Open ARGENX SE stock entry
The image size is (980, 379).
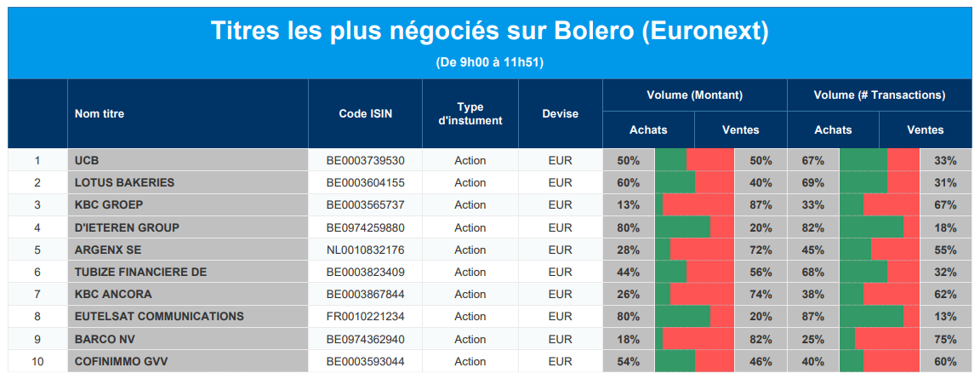pyautogui.click(x=108, y=250)
